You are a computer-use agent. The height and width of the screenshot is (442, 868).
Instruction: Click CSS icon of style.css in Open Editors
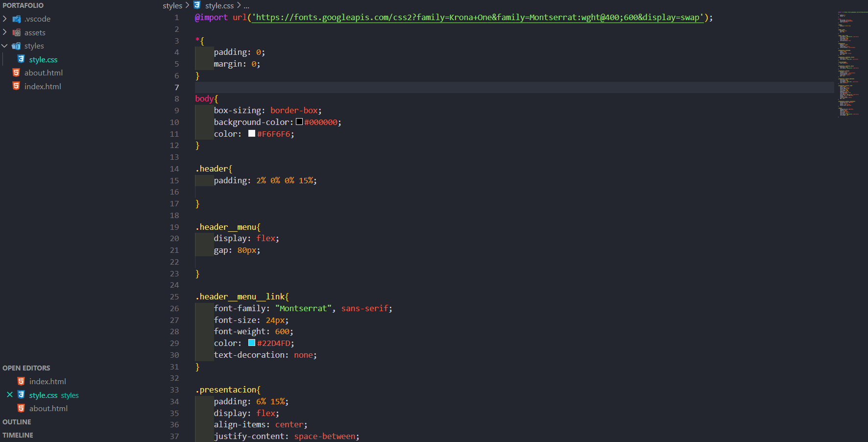point(21,395)
